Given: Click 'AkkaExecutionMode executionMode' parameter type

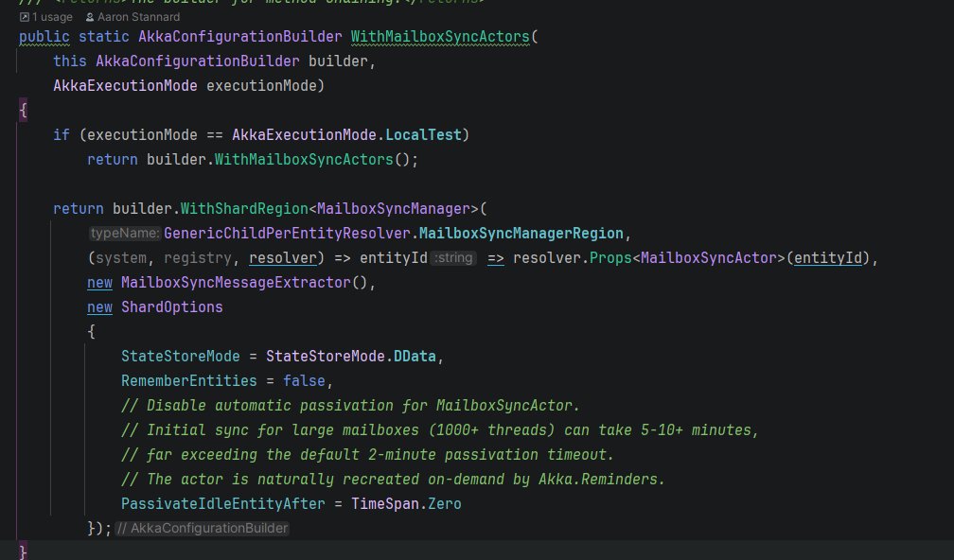Looking at the screenshot, I should coord(125,86).
